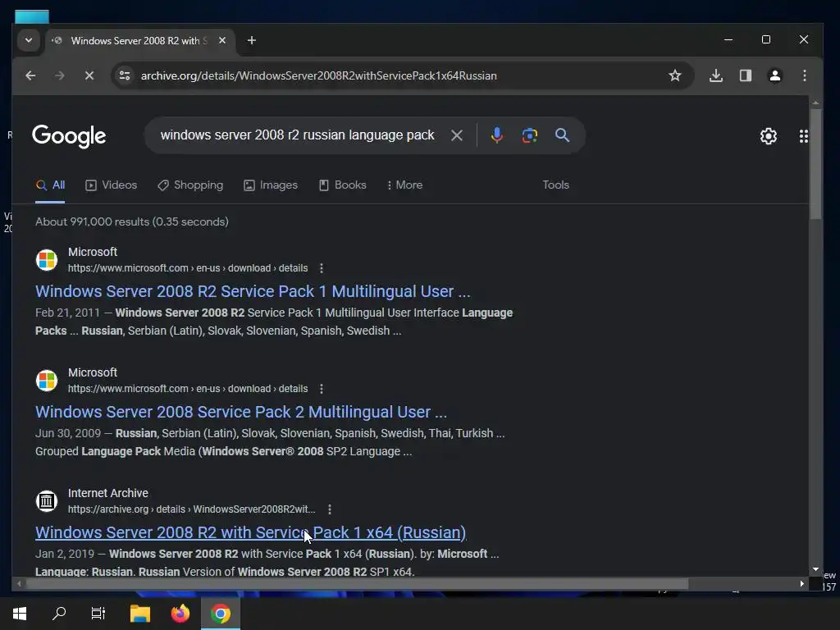Open options for the first Microsoft result
This screenshot has width=840, height=630.
tap(321, 268)
